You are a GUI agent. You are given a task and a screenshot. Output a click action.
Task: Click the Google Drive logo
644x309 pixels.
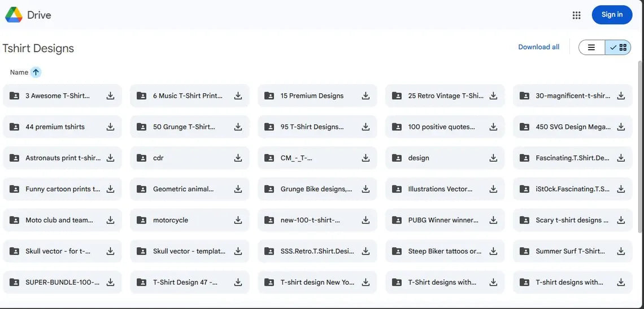[x=14, y=15]
